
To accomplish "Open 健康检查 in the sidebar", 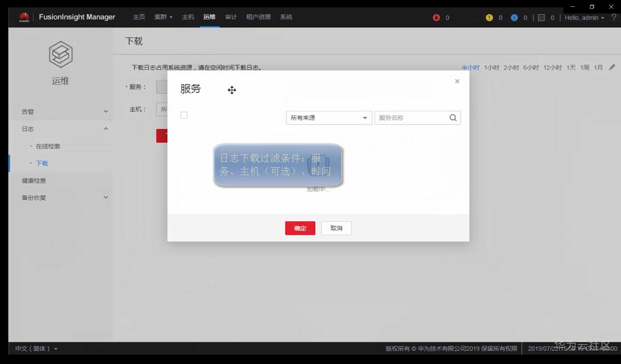I will [34, 181].
